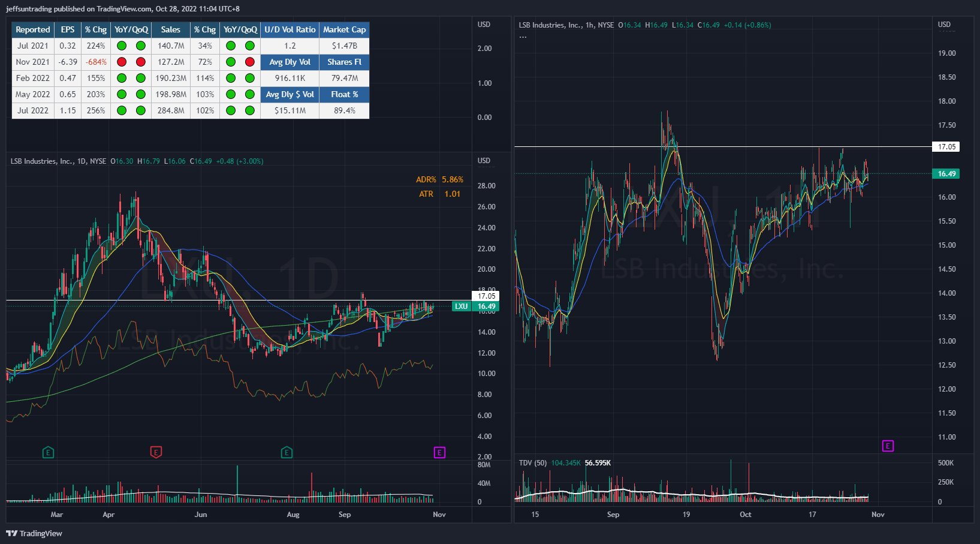Click the jeffsuntrading published header text
Image resolution: width=980 pixels, height=544 pixels.
pos(123,9)
